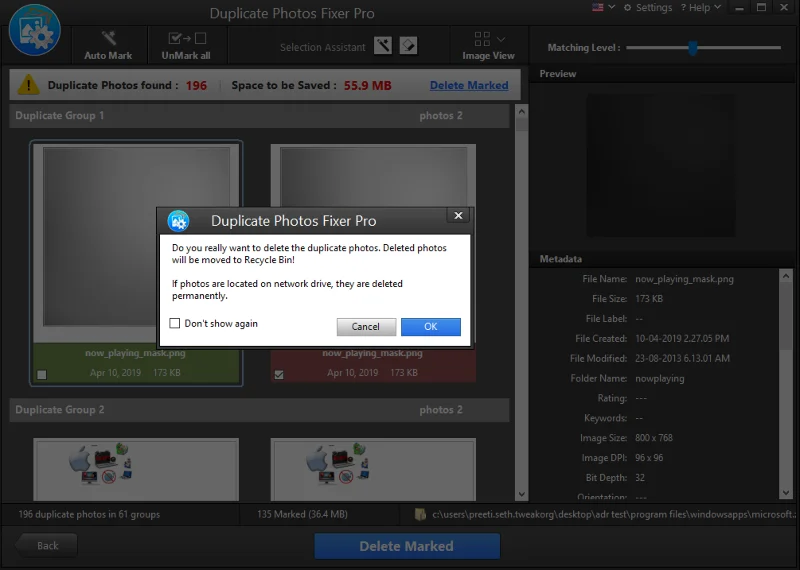Open the Selection Assistant wand tool
This screenshot has height=570, width=800.
coord(383,46)
